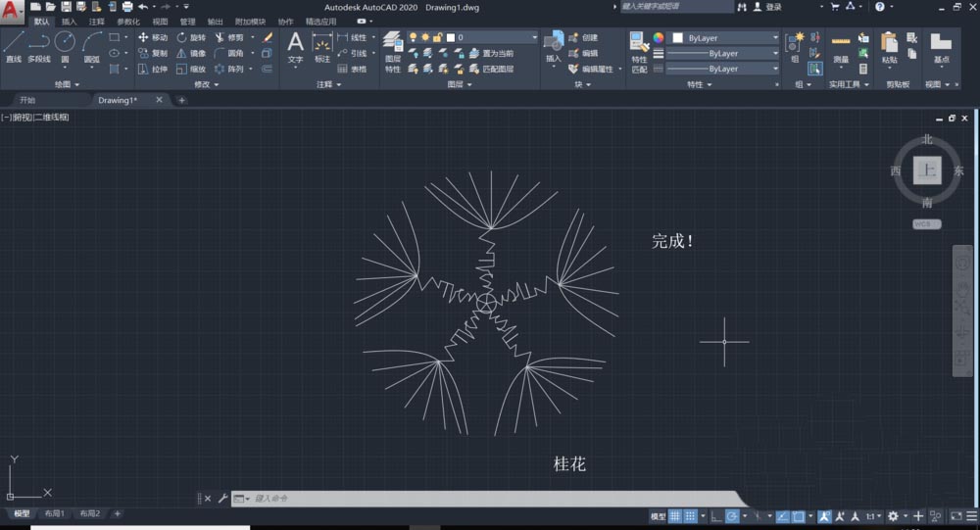The width and height of the screenshot is (980, 530).
Task: Click the 特性匹配 match properties icon
Action: [x=639, y=53]
